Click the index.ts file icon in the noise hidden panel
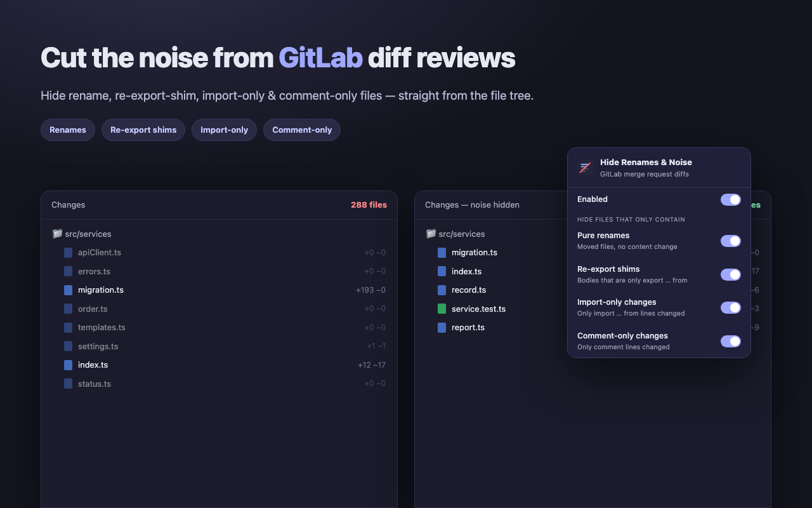 click(x=442, y=271)
